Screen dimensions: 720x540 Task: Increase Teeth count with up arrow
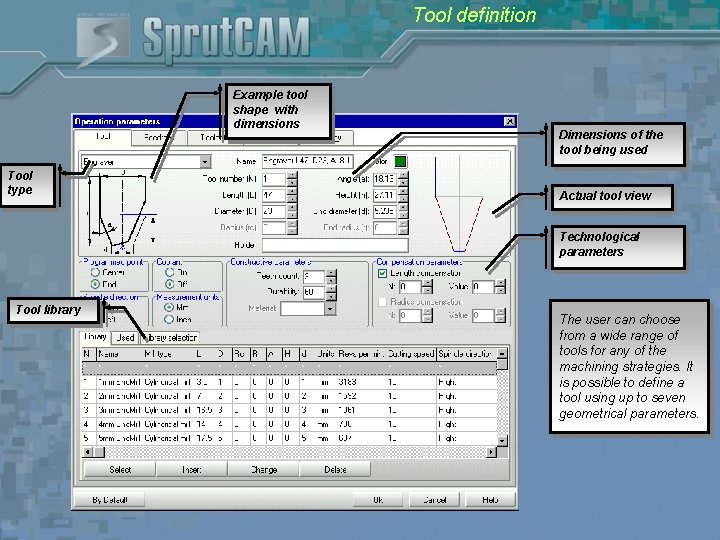coord(331,273)
